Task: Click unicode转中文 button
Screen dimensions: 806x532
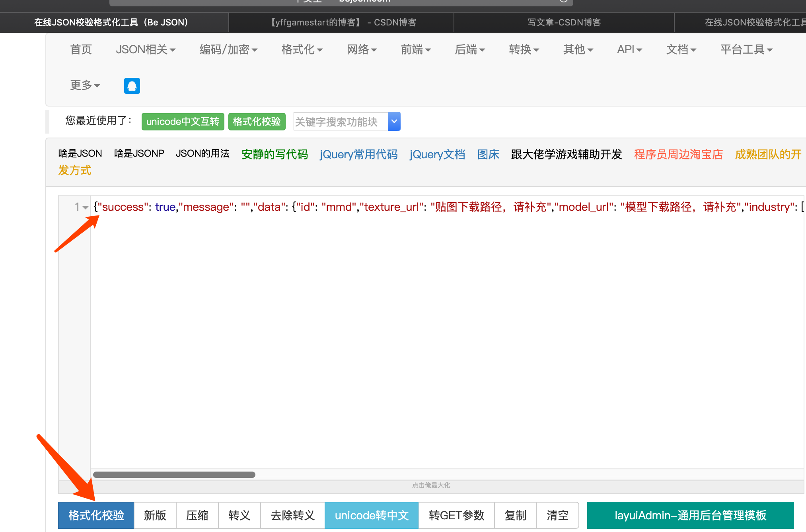Action: click(372, 515)
